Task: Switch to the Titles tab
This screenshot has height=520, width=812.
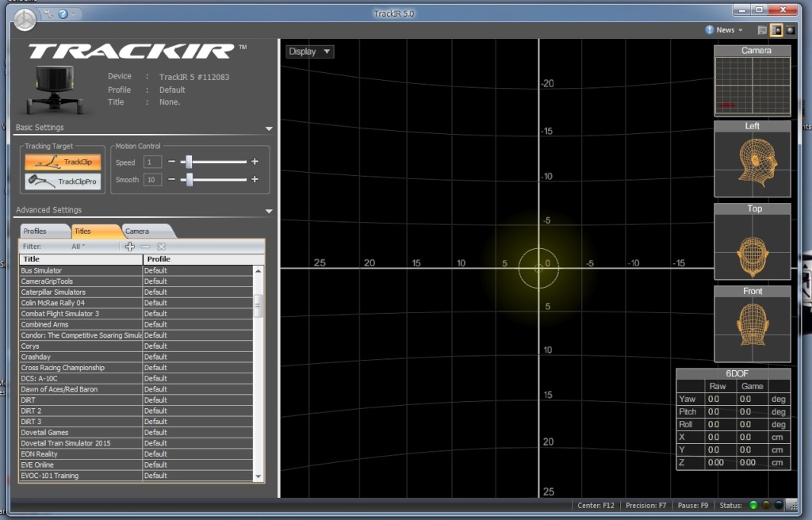Action: (95, 231)
